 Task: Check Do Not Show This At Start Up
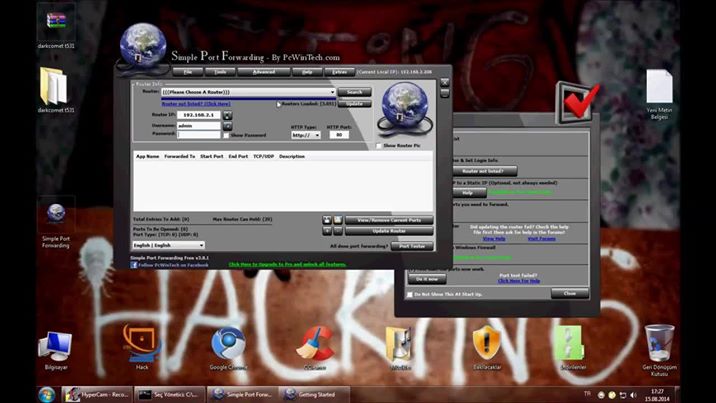pyautogui.click(x=410, y=294)
